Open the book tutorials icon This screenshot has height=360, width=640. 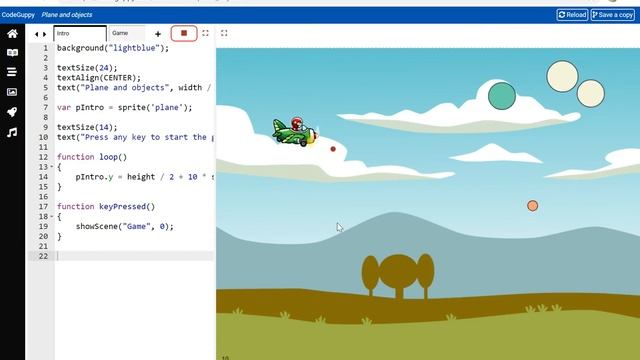pos(12,53)
